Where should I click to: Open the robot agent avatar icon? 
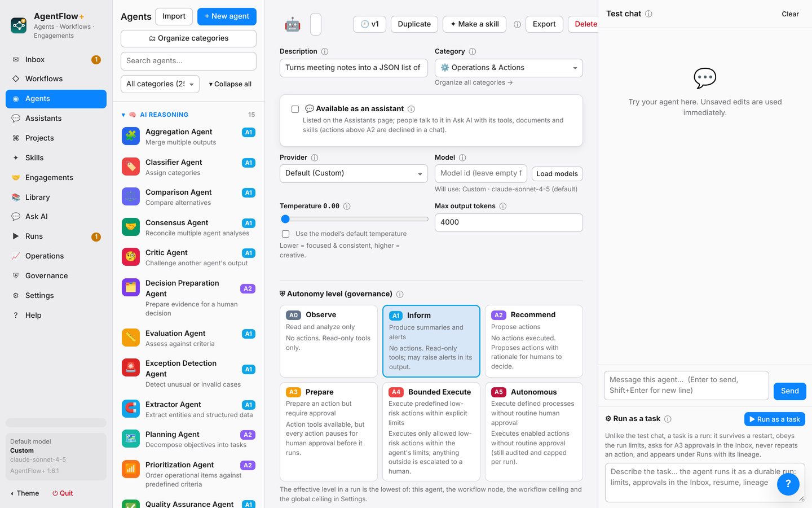coord(293,24)
